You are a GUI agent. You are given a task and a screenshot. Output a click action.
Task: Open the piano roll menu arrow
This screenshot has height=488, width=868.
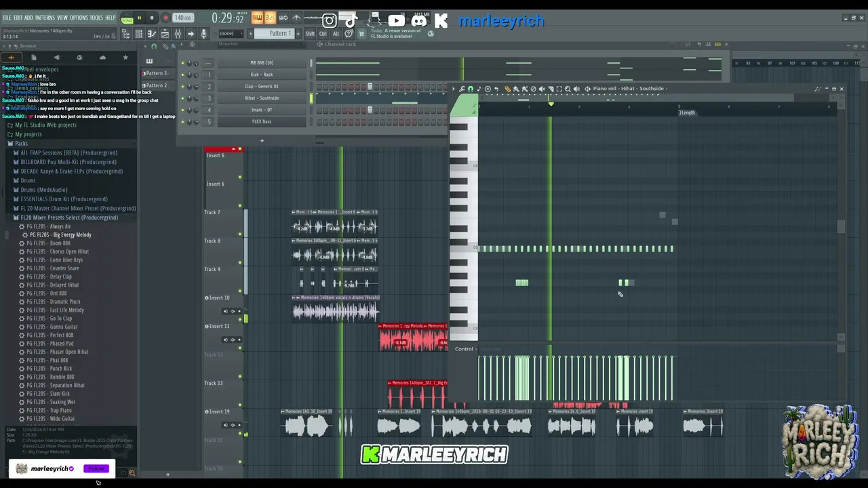[x=454, y=89]
